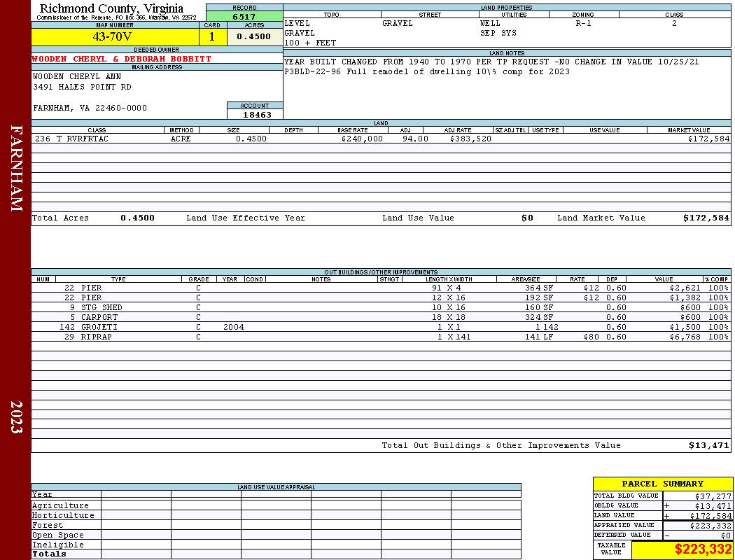The width and height of the screenshot is (735, 560).
Task: Click the SEP SYS utilities entry
Action: tap(498, 34)
